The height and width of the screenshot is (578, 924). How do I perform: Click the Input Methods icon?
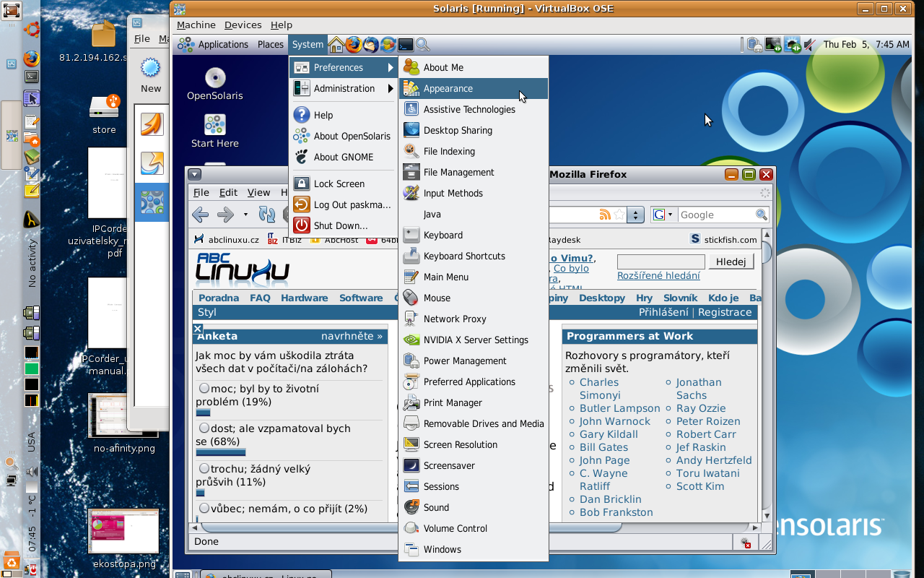click(411, 193)
